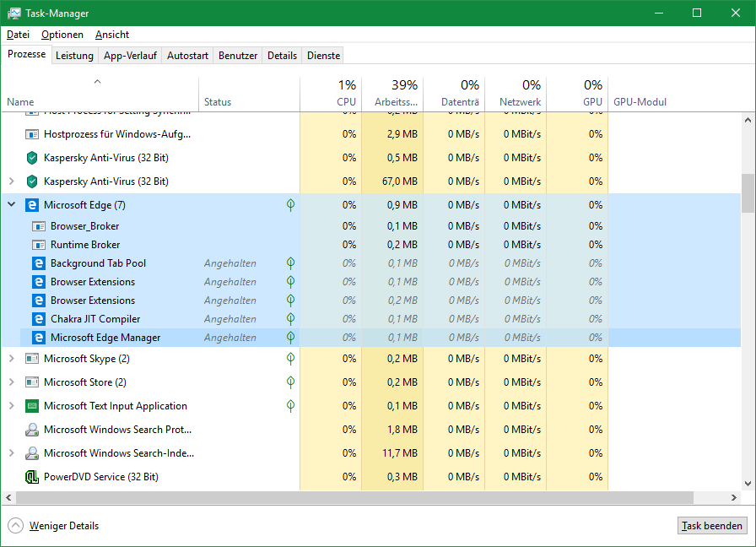Sort by the Name column header

pyautogui.click(x=100, y=94)
